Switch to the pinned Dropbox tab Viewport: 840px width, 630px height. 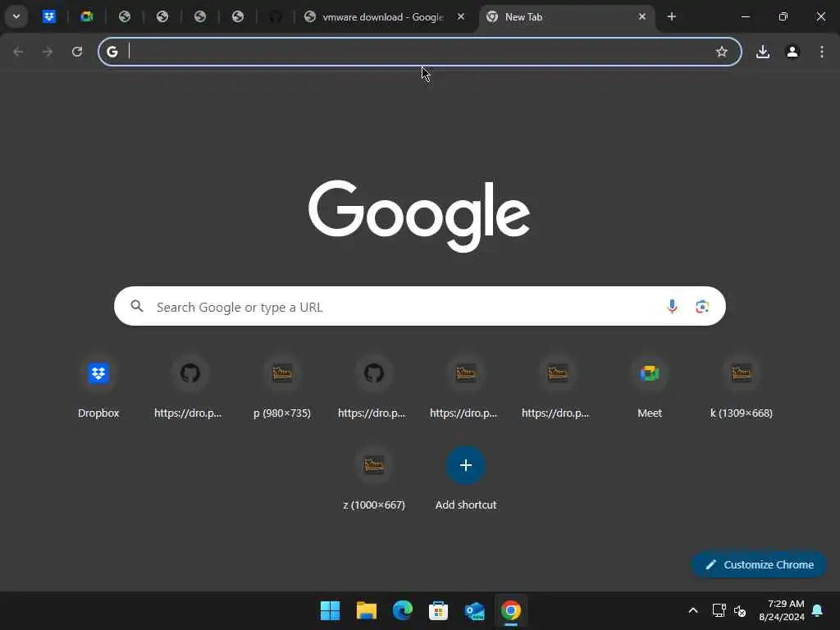(49, 16)
